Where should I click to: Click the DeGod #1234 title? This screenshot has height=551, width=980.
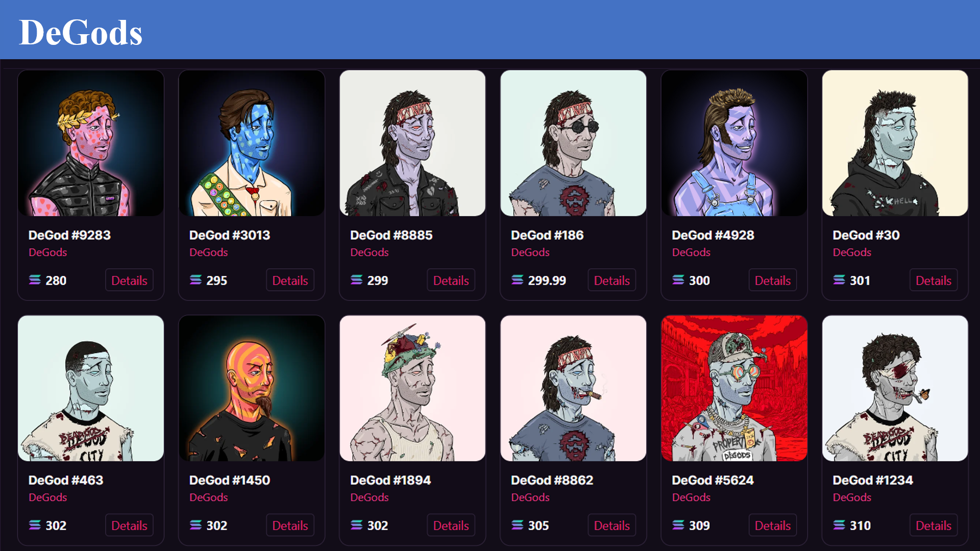873,480
